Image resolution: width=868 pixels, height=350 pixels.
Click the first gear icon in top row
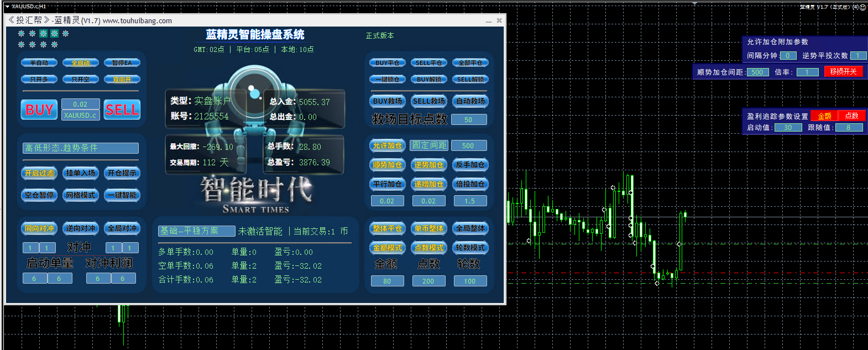[x=21, y=34]
